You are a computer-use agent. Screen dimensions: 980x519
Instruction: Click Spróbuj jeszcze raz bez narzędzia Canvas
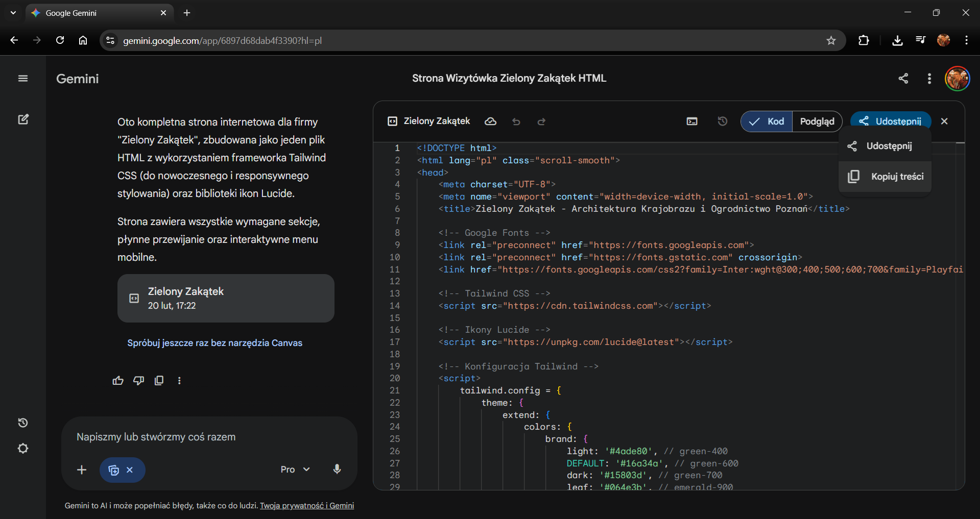coord(214,343)
